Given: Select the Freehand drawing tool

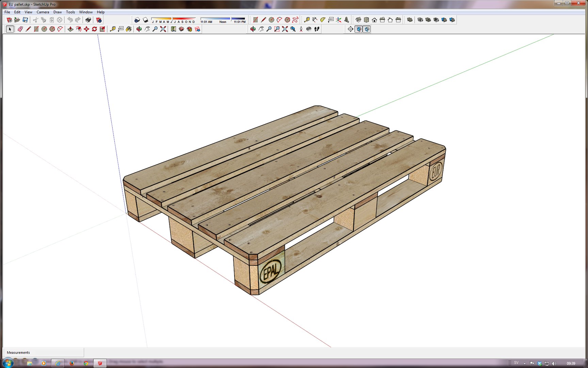Looking at the screenshot, I should tap(295, 20).
